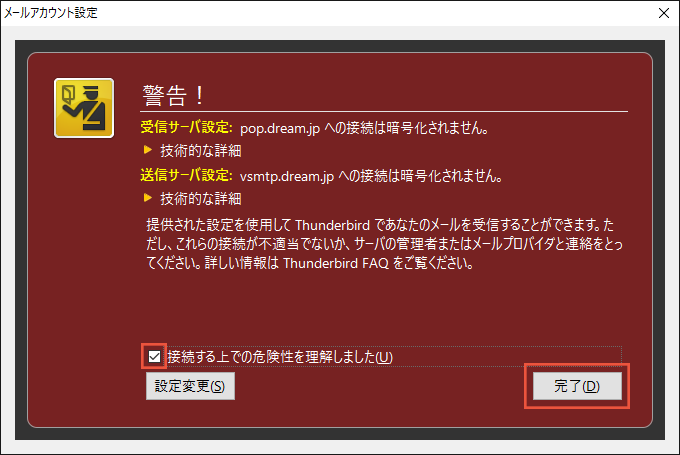This screenshot has width=680, height=455.
Task: Click the 技術的な詳細 label below vsmtp.dream.jp
Action: coord(201,199)
